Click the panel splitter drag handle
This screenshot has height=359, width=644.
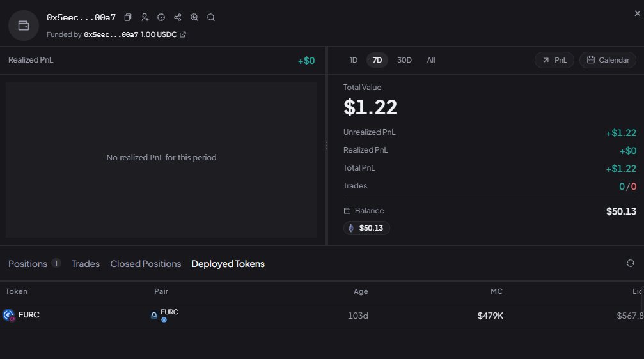(x=327, y=146)
